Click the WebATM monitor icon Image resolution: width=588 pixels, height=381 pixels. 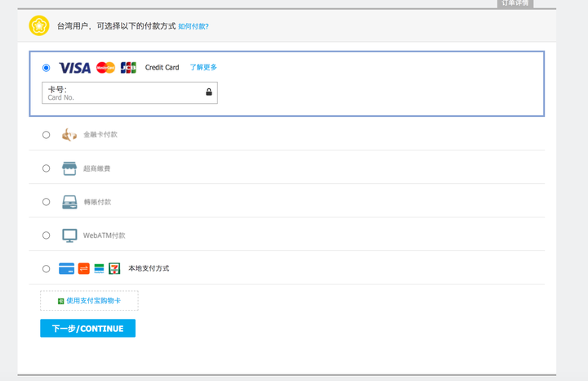tap(69, 235)
